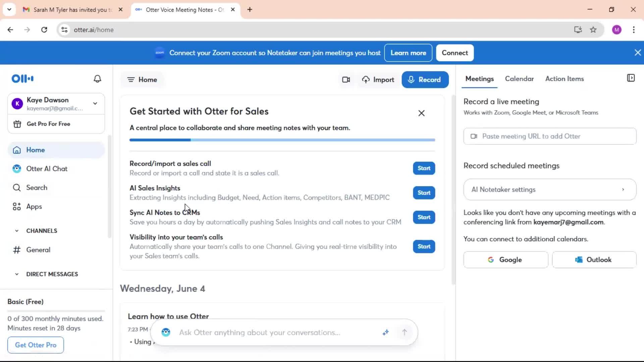View site information icon
644x362 pixels.
64,30
